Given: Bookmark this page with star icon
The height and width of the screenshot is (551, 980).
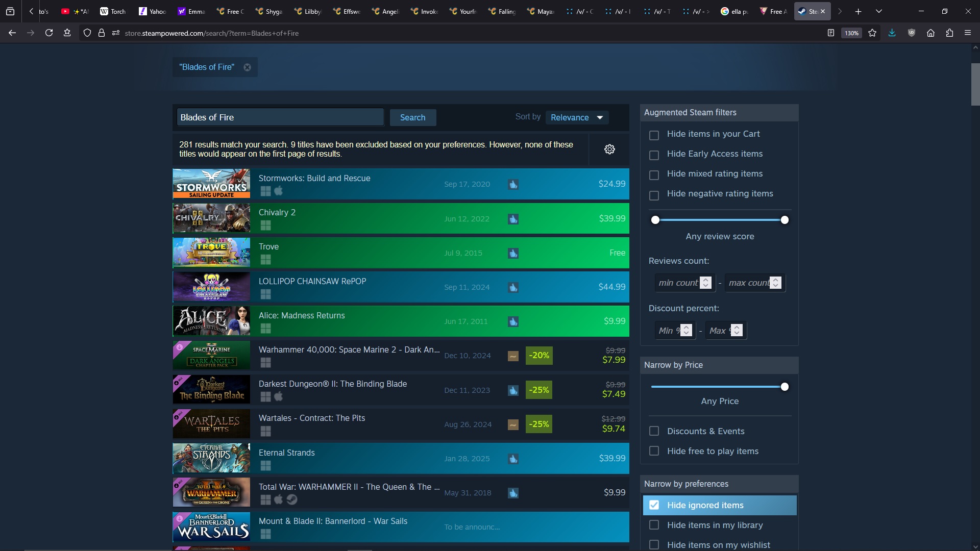Looking at the screenshot, I should (872, 33).
